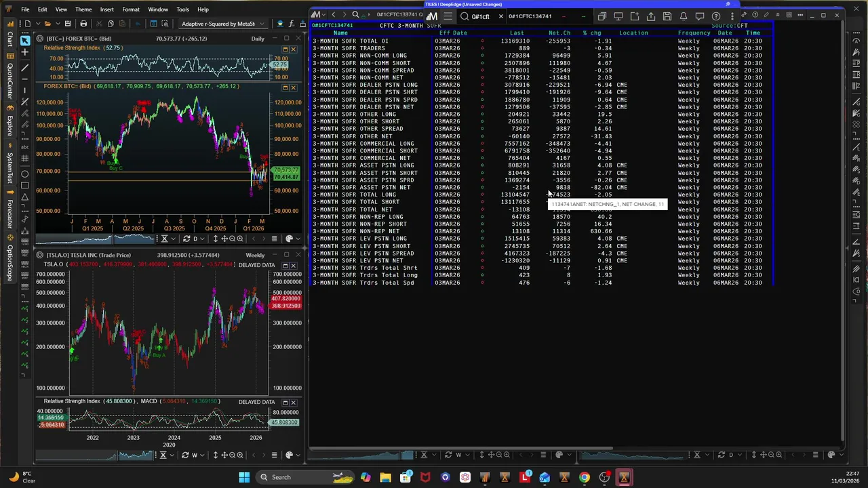This screenshot has width=868, height=488.
Task: Click the Paste clipboard icon in toolbar
Action: (123, 24)
